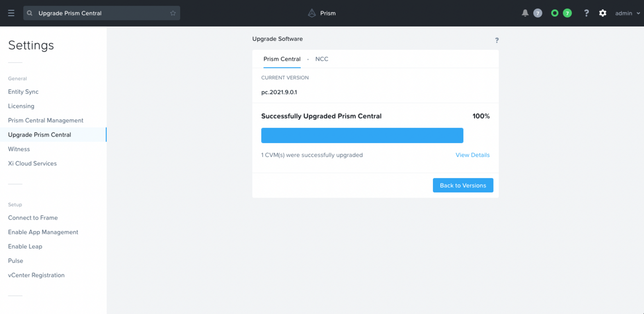Viewport: 644px width, 314px height.
Task: Switch to the NCC tab
Action: point(322,59)
